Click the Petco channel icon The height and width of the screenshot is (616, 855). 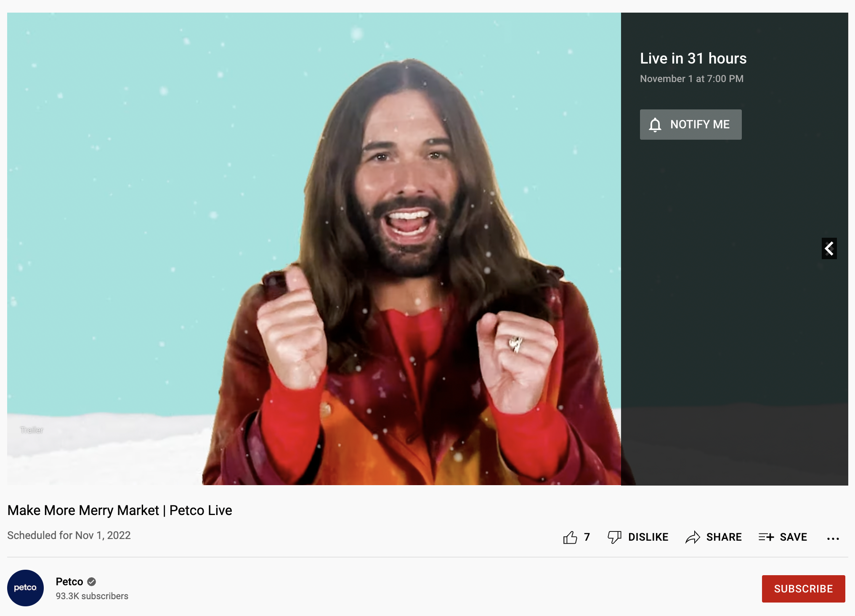pos(25,587)
